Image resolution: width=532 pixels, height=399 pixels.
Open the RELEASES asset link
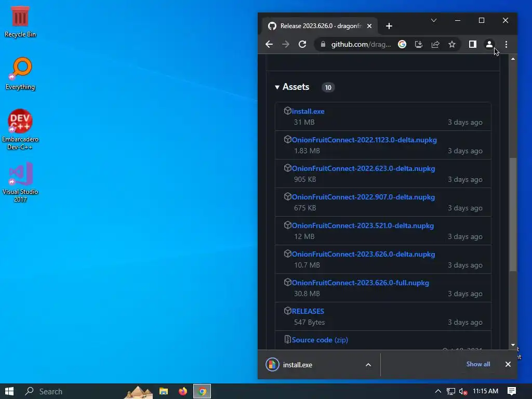[308, 312]
